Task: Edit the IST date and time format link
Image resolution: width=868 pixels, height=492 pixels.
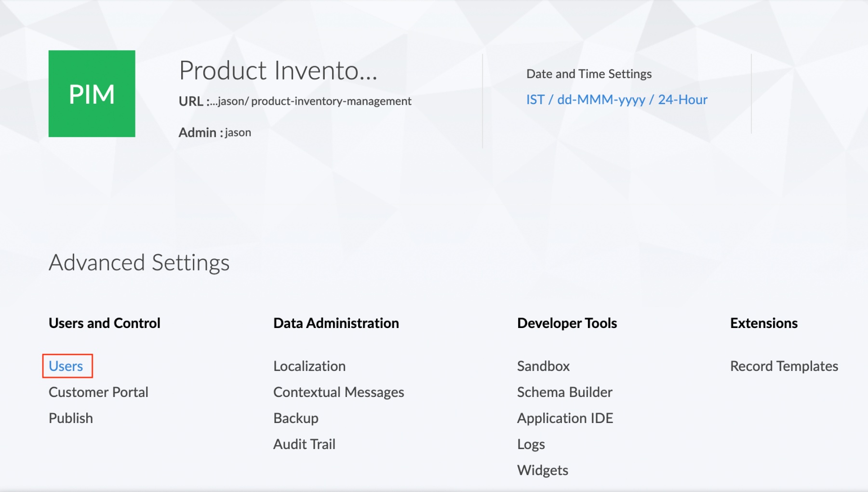Action: tap(616, 100)
